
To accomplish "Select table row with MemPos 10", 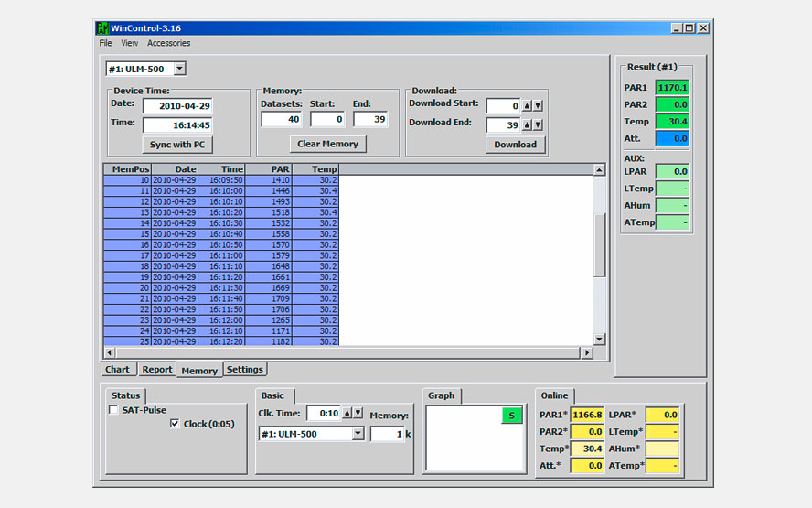I will tap(221, 180).
